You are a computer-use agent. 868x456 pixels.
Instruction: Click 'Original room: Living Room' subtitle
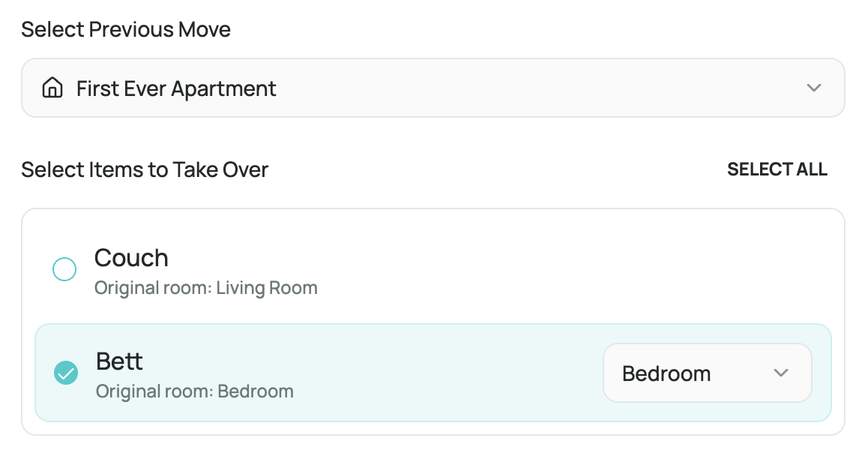(205, 288)
